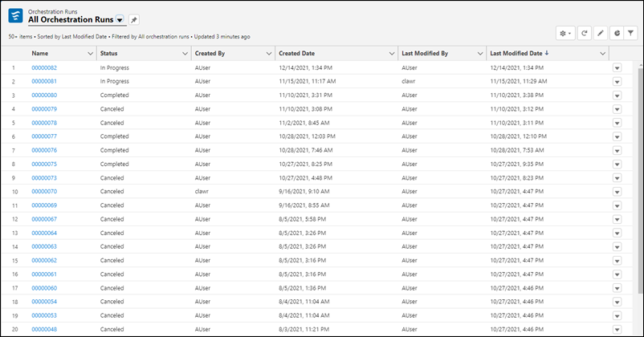Screen dimensions: 644x337
Task: Open the filters panel icon
Action: click(x=630, y=33)
